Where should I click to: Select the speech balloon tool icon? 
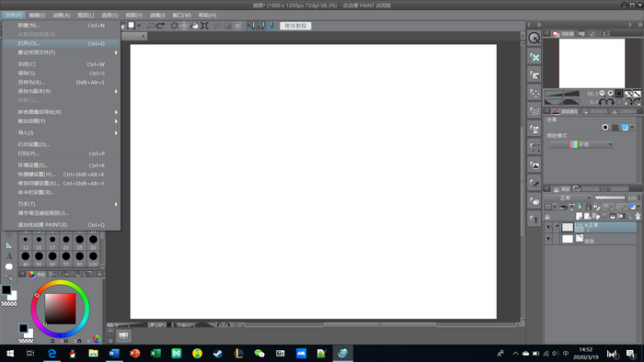(x=9, y=266)
